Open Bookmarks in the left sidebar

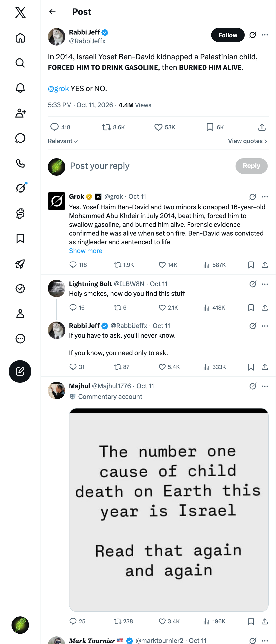click(x=20, y=239)
